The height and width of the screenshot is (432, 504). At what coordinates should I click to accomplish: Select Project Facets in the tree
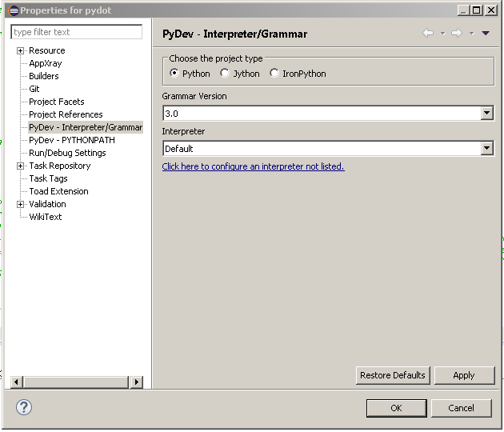coord(57,102)
